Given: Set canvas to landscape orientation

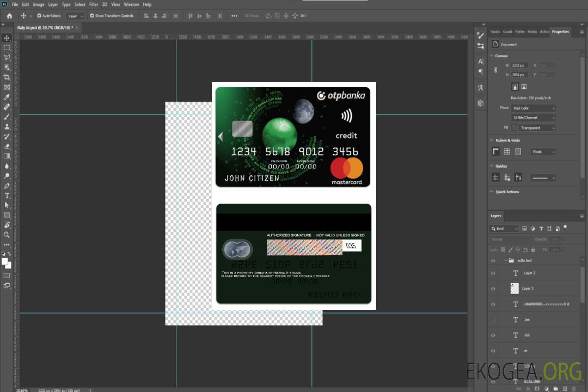Looking at the screenshot, I should (x=524, y=87).
